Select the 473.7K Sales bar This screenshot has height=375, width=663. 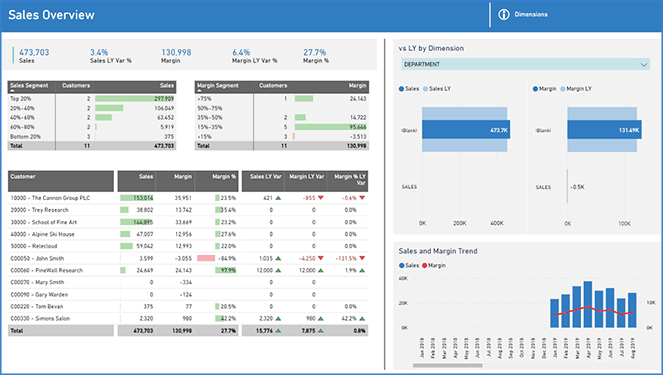point(466,130)
